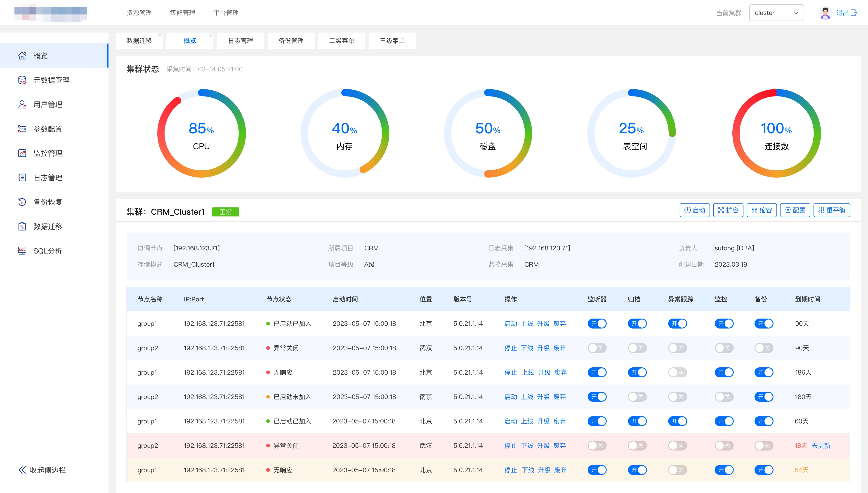Click the 内存 40% gauge
This screenshot has height=493, width=868.
[345, 133]
